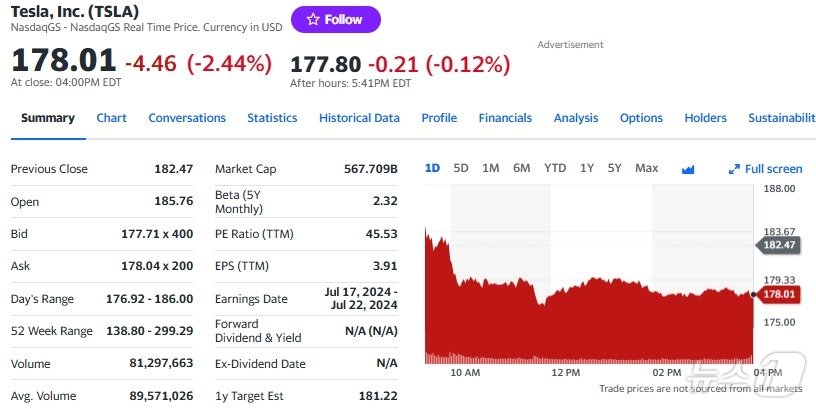Viewport: 816px width, 409px height.
Task: Display the 5Y chart range
Action: point(614,168)
